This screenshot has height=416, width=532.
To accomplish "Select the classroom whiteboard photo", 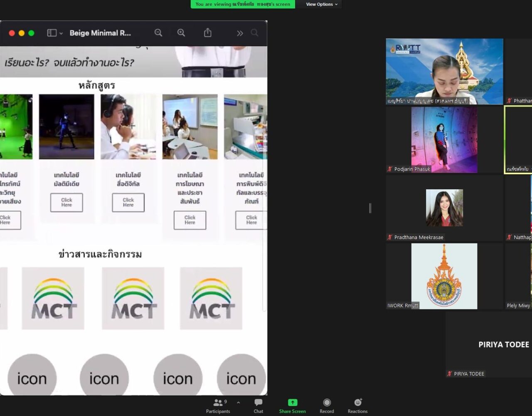I will 190,126.
